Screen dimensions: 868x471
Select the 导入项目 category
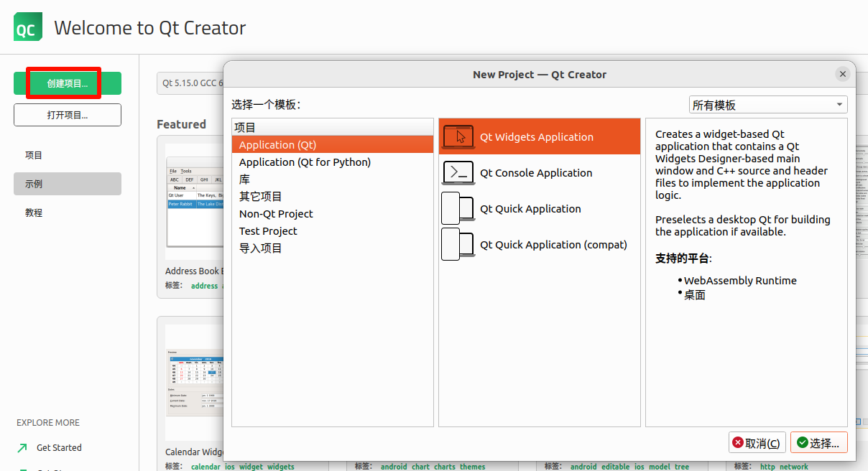tap(333, 248)
